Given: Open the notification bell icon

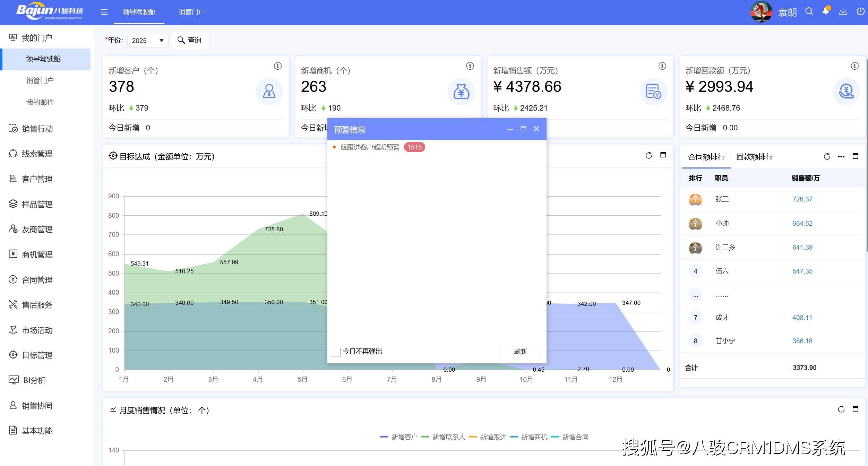Looking at the screenshot, I should (x=826, y=11).
